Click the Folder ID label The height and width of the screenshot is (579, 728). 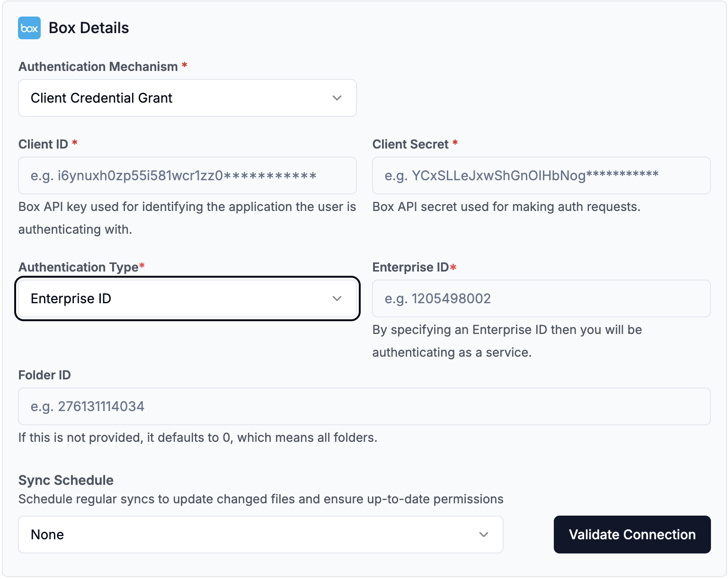(x=44, y=375)
